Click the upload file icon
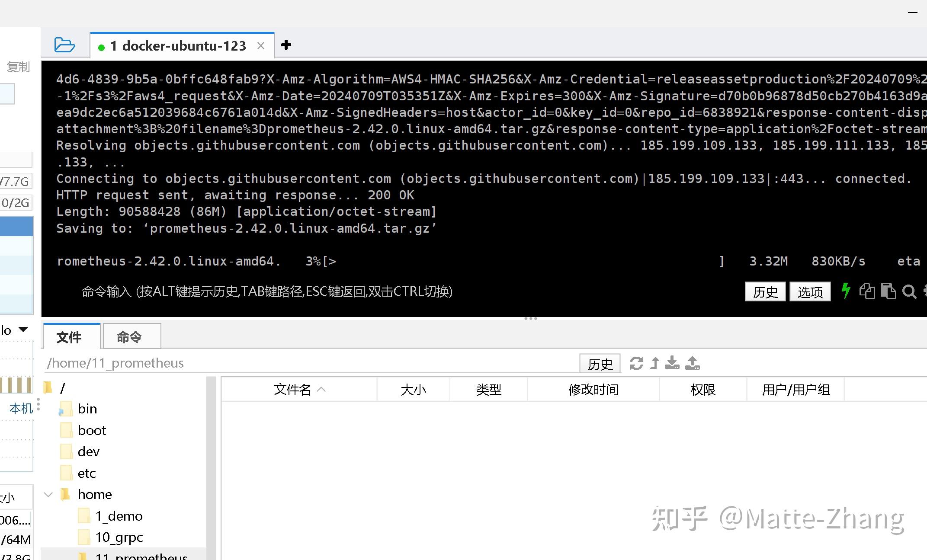This screenshot has height=560, width=927. tap(692, 363)
